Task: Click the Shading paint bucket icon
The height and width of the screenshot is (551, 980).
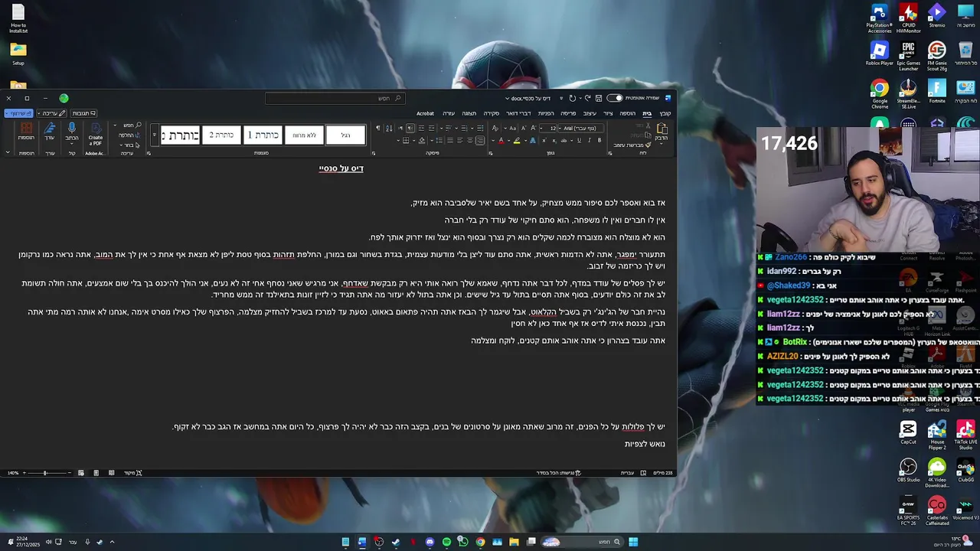Action: click(422, 141)
